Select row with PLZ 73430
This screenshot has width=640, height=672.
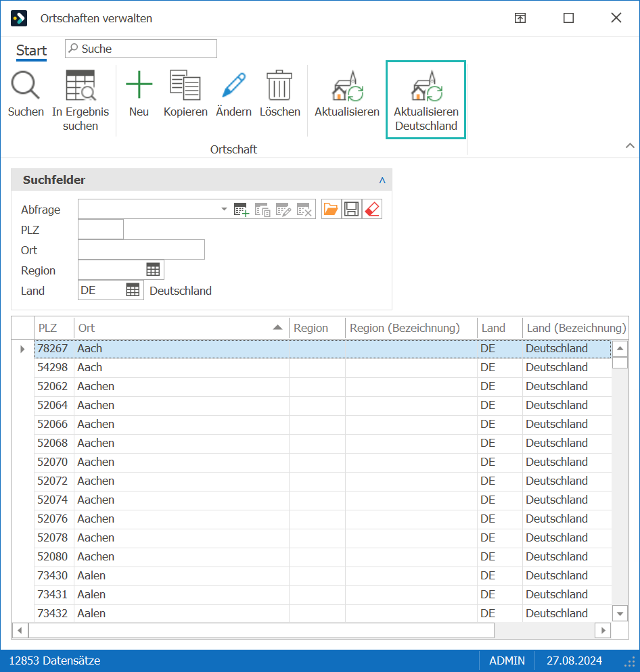[323, 575]
